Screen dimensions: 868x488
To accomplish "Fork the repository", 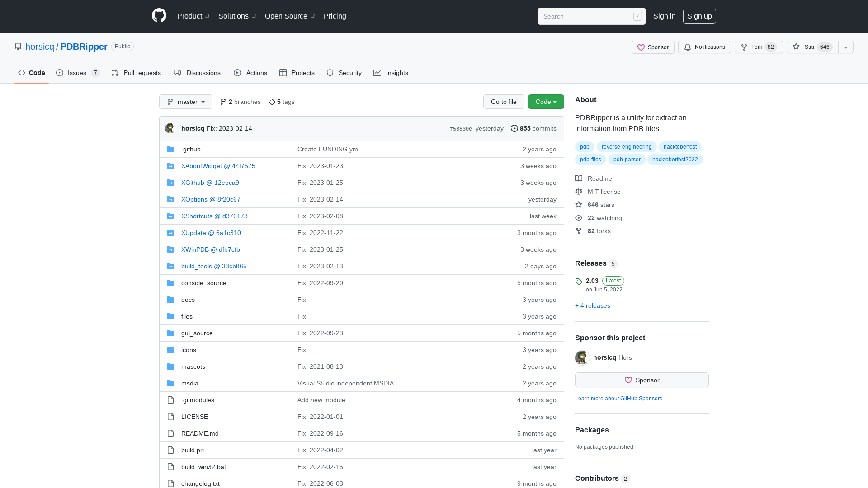I will click(759, 47).
